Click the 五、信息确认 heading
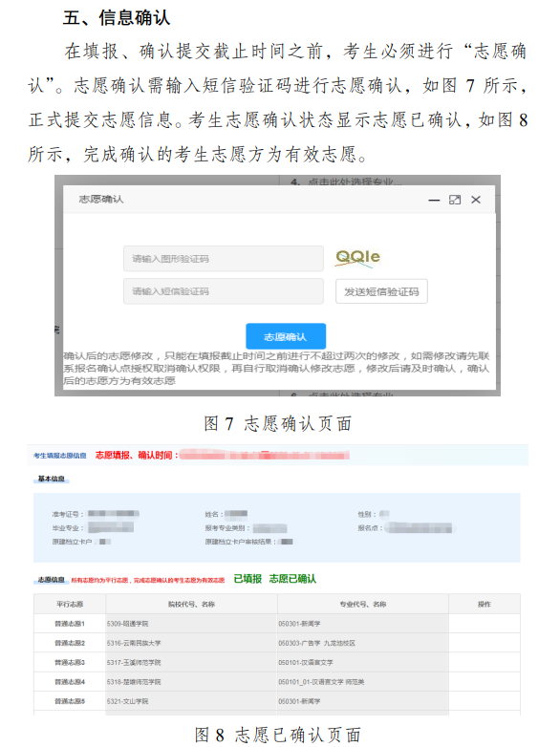The image size is (560, 747). pos(117,17)
